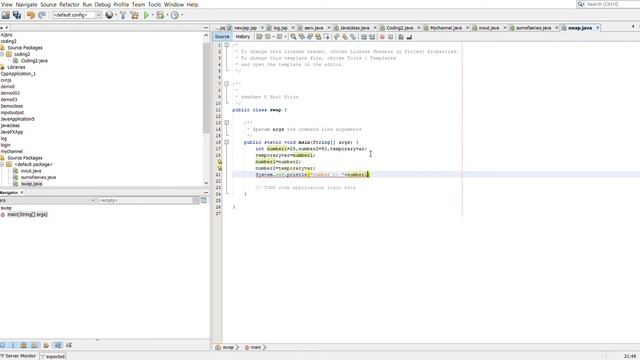Click the global search magnifier icon
Viewport: 640px width, 360px height.
(x=581, y=4)
